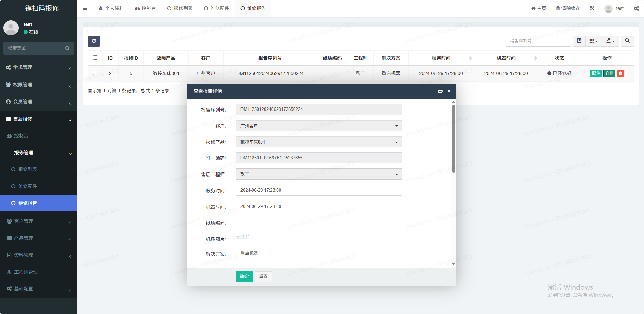Click the dialog's vertical scrollbar
This screenshot has height=314, width=644.
pos(454,138)
